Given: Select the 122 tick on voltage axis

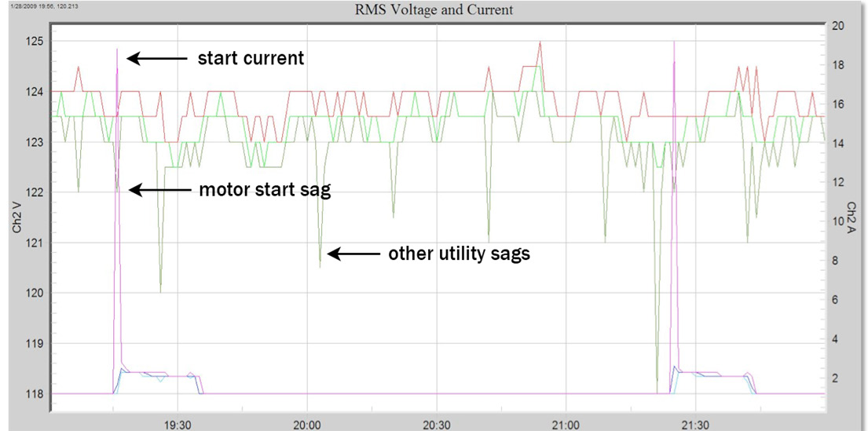Looking at the screenshot, I should coord(35,192).
